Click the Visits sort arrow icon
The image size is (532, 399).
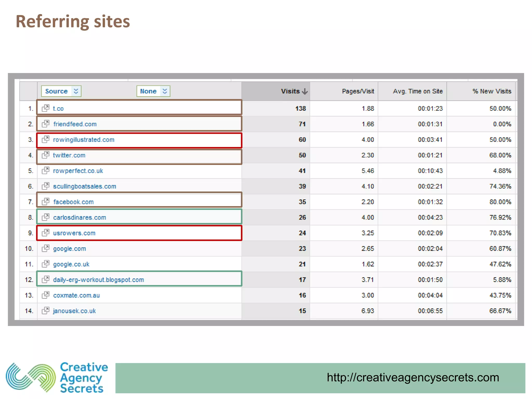click(x=305, y=91)
